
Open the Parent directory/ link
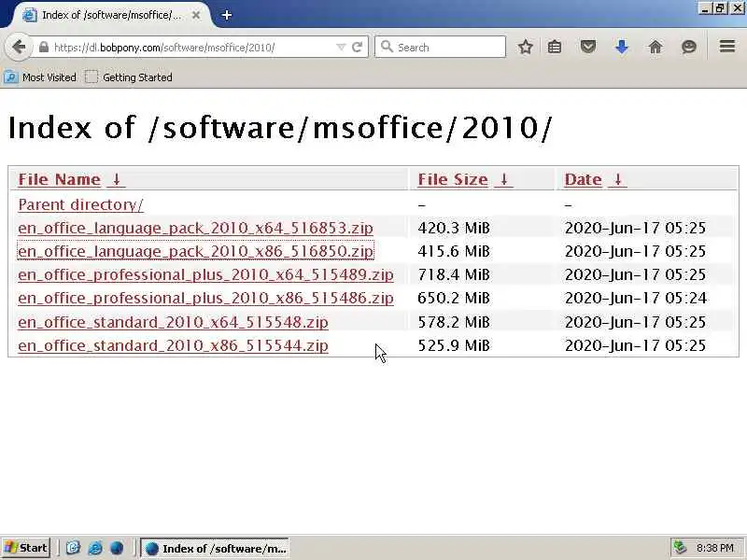[x=80, y=204]
